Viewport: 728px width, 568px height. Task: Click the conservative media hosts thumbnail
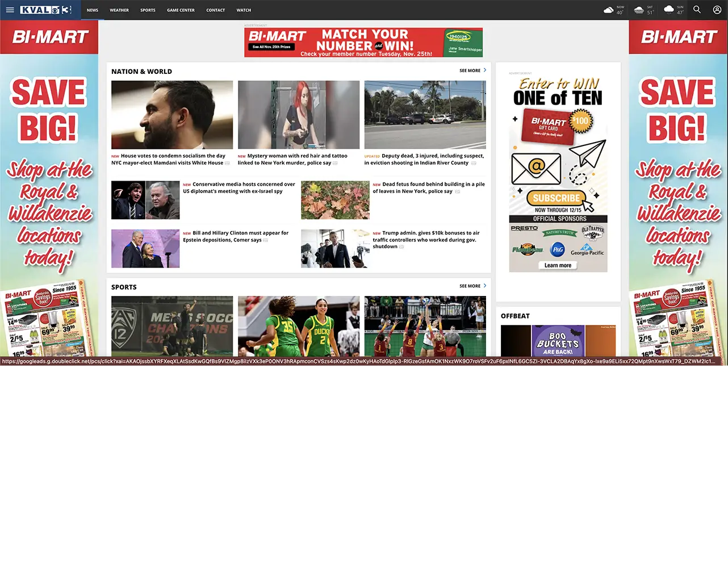pos(145,200)
